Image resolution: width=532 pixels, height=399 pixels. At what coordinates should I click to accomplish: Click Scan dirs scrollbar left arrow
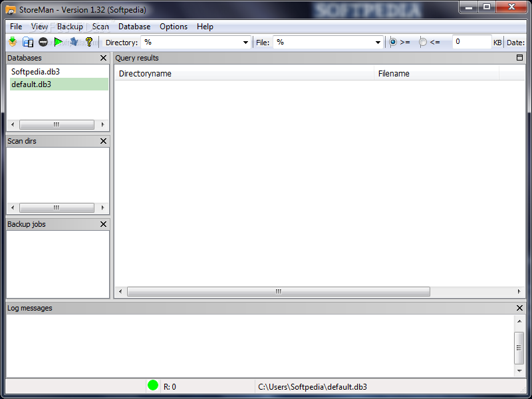[x=13, y=207]
